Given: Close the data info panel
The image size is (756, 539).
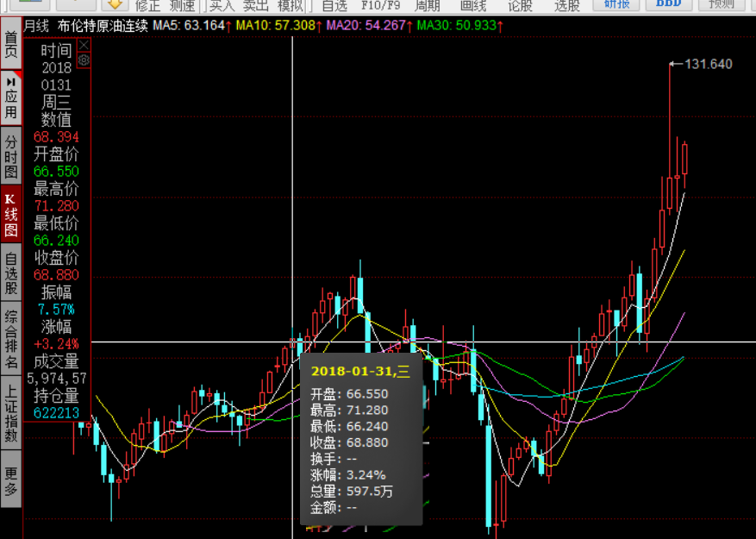Looking at the screenshot, I should (84, 44).
